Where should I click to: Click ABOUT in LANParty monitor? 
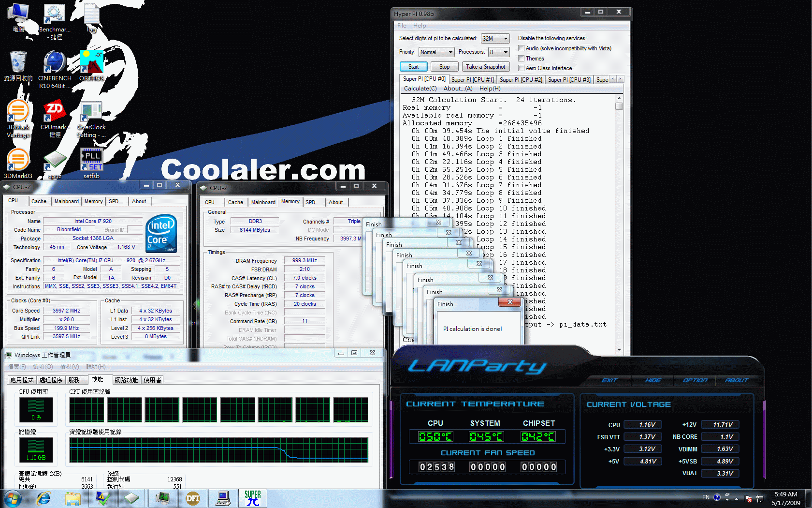point(736,380)
